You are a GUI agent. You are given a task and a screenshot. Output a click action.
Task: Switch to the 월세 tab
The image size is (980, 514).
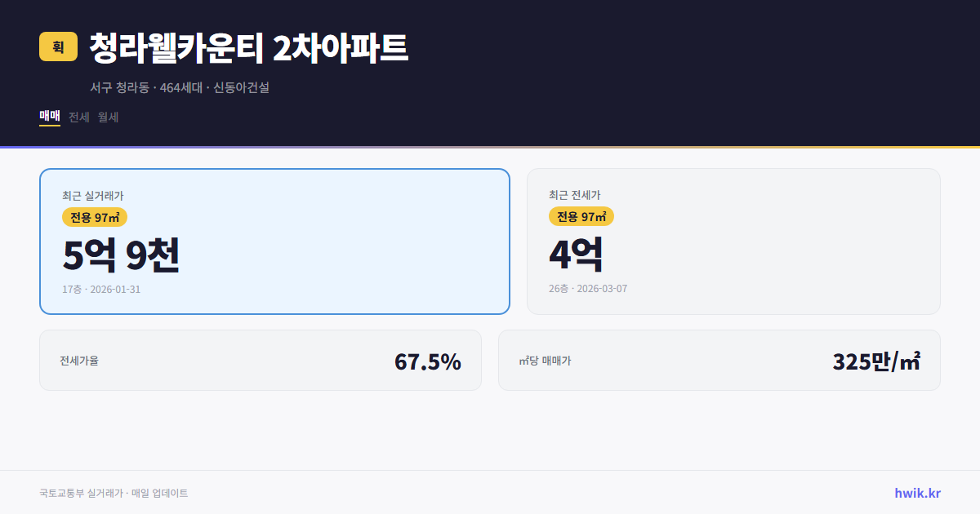coord(107,117)
